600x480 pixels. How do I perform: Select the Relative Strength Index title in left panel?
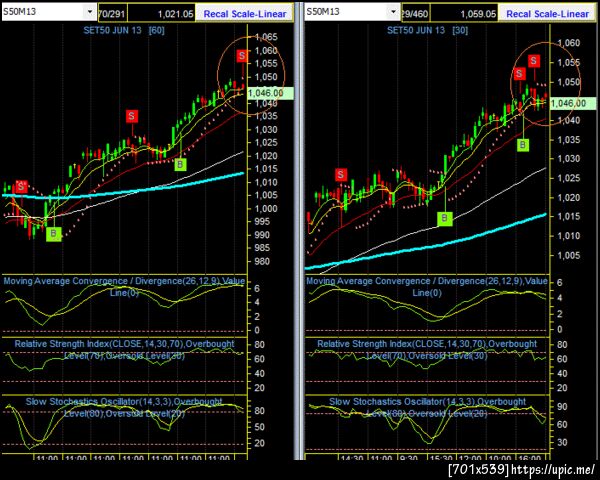[x=124, y=349]
